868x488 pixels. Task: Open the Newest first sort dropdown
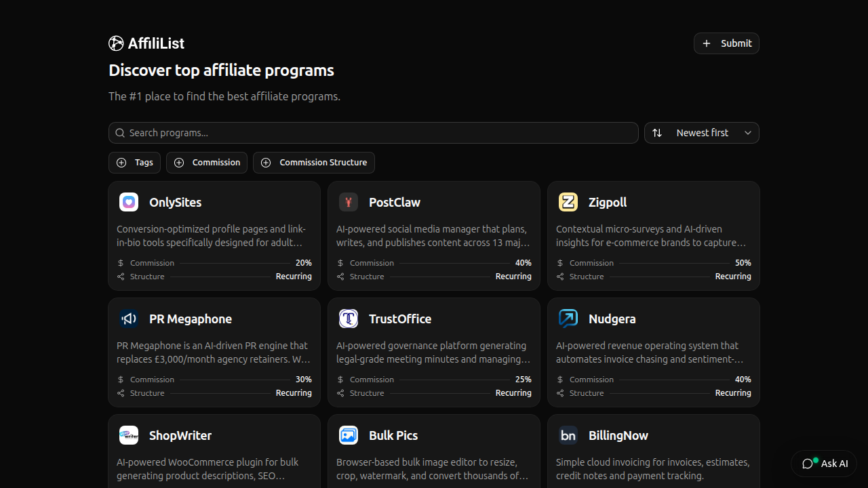click(x=701, y=132)
